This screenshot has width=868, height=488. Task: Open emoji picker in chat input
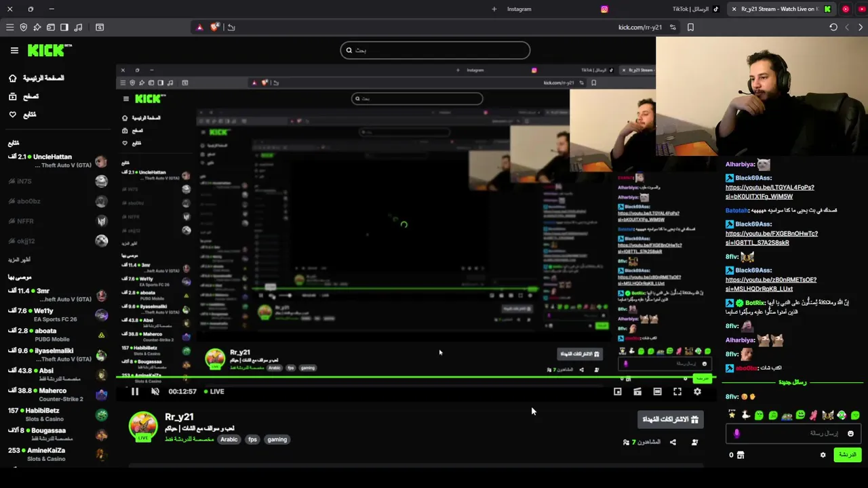(850, 434)
